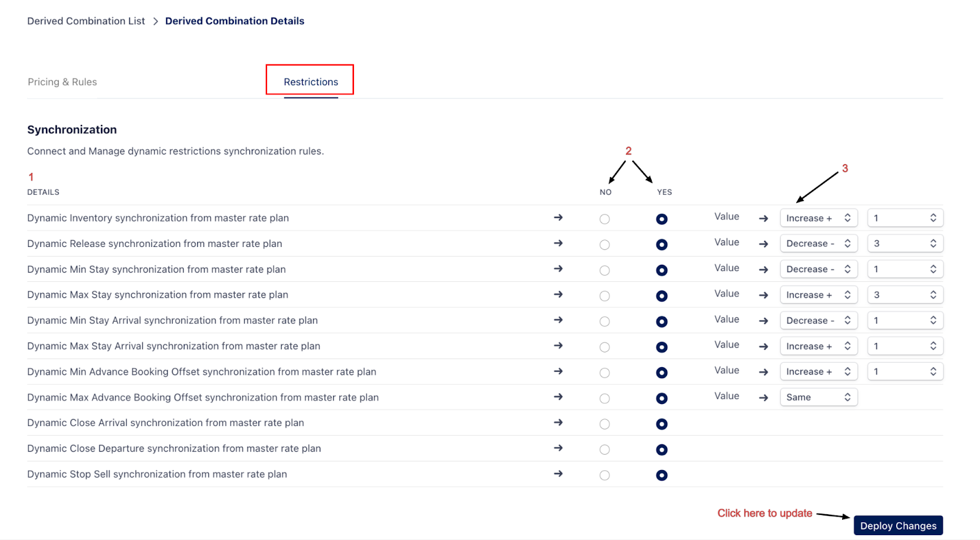Click arrow icon next to Dynamic Close Arrival
980x540 pixels.
[558, 422]
